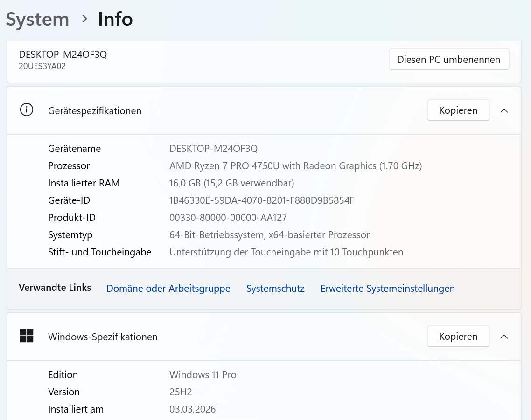Go back to System in breadcrumb
The width and height of the screenshot is (531, 420).
click(37, 19)
